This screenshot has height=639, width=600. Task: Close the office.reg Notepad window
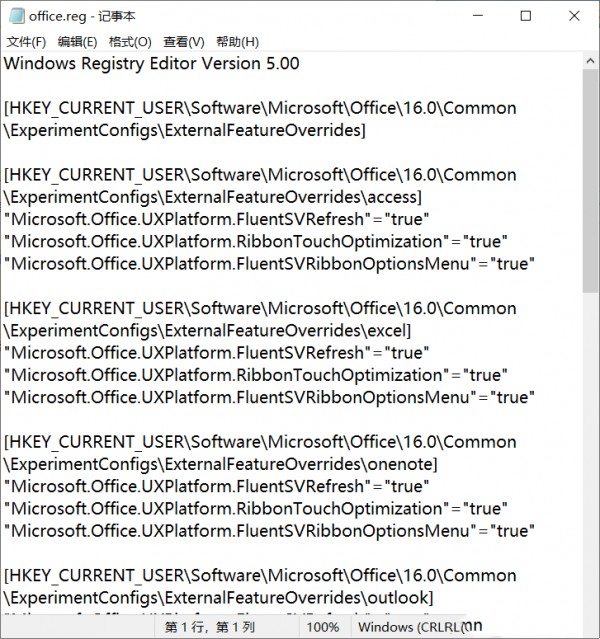[x=574, y=16]
